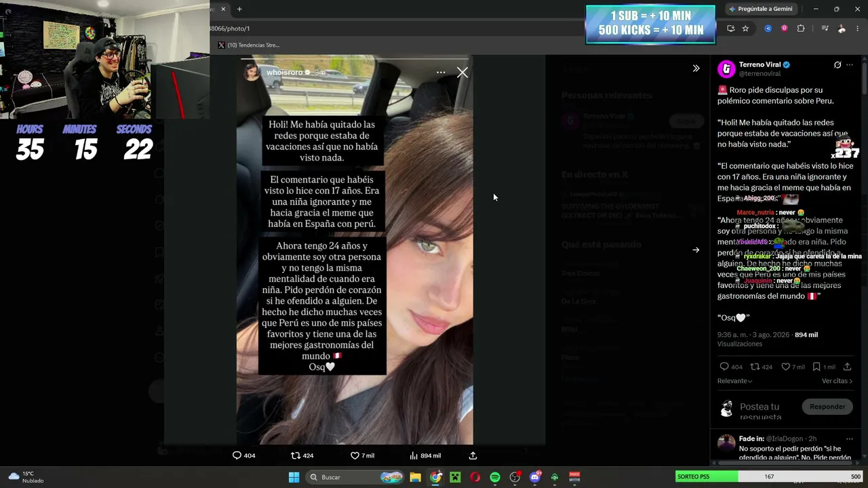Close the current browser tab
868x488 pixels.
[222, 9]
